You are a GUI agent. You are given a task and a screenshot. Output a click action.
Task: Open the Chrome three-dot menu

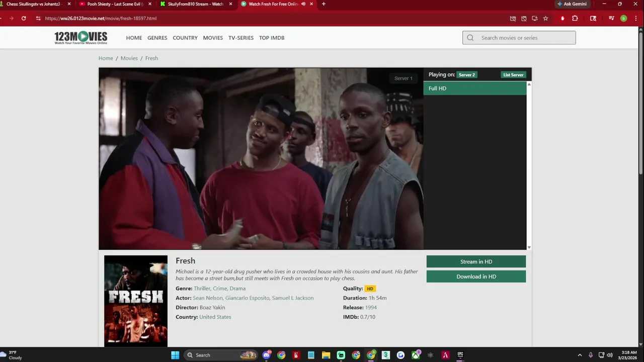pyautogui.click(x=635, y=18)
